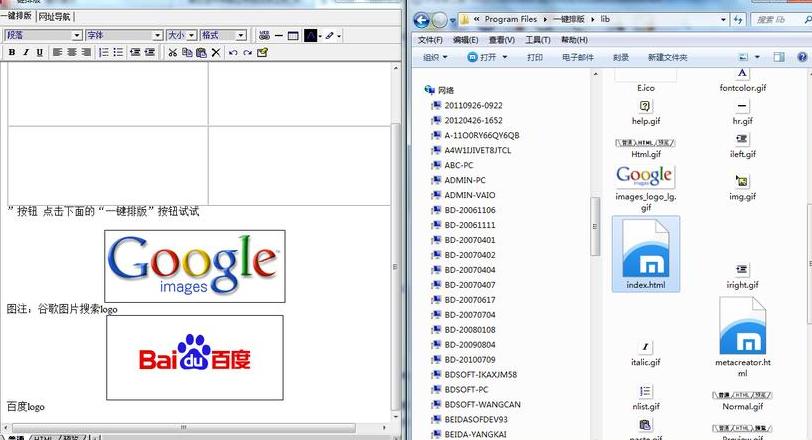The height and width of the screenshot is (440, 812).
Task: Click the Explorer forward arrow button
Action: point(439,20)
